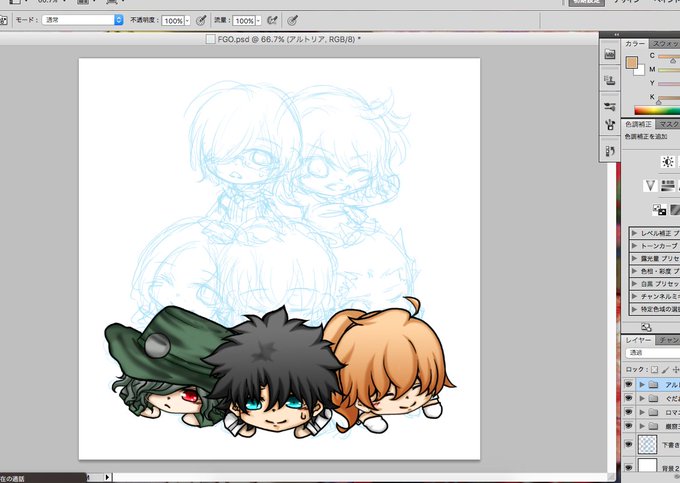Expand the ロマニ layer group
680x483 pixels.
(x=642, y=412)
